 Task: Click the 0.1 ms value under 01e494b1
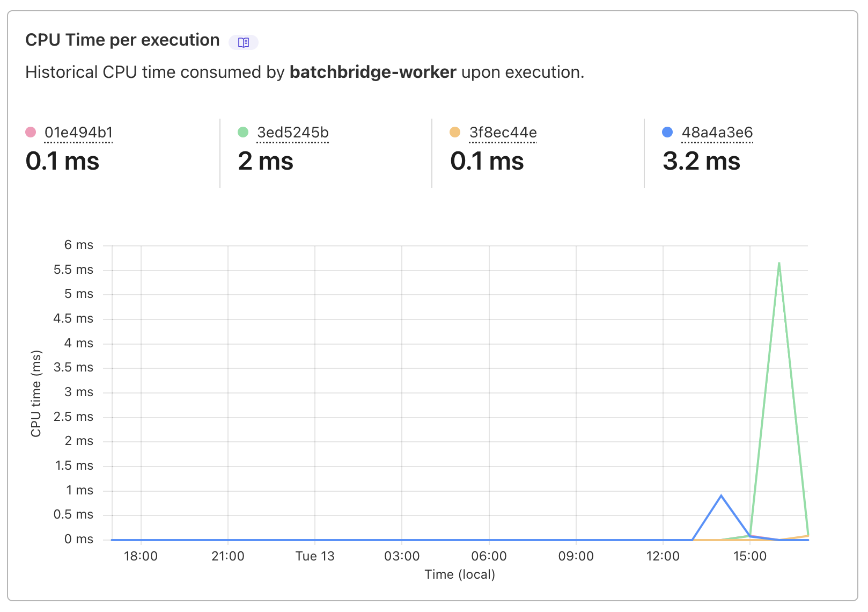tap(62, 162)
